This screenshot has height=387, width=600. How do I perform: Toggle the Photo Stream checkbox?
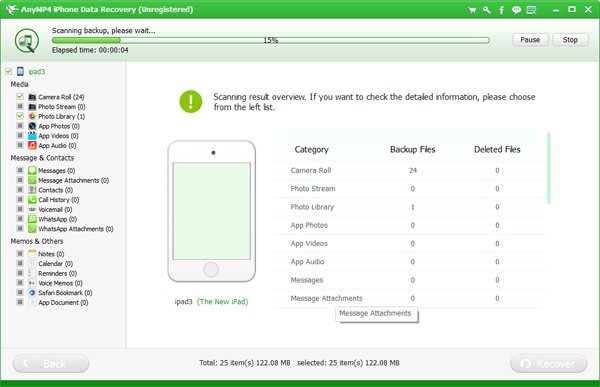pos(20,106)
